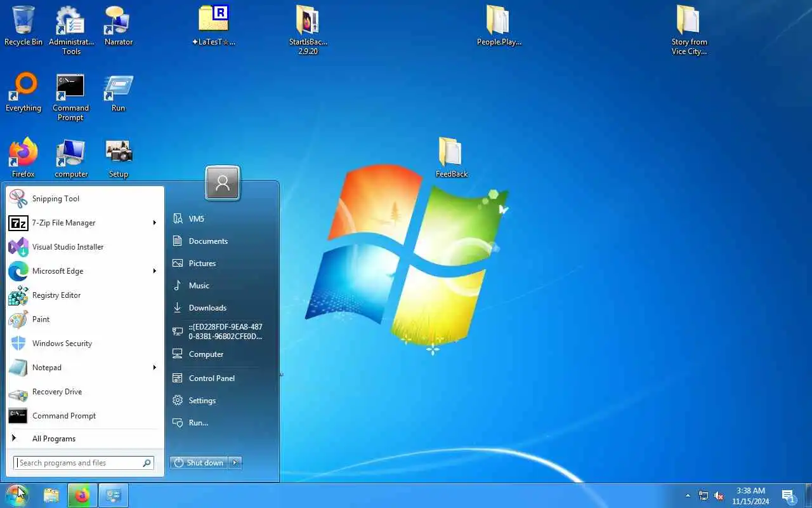Select Command Prompt desktop shortcut
This screenshot has height=508, width=812.
click(71, 97)
